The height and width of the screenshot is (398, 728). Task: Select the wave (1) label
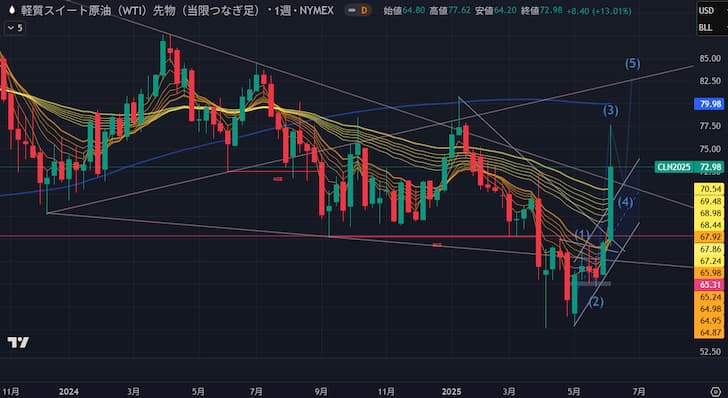click(x=582, y=235)
